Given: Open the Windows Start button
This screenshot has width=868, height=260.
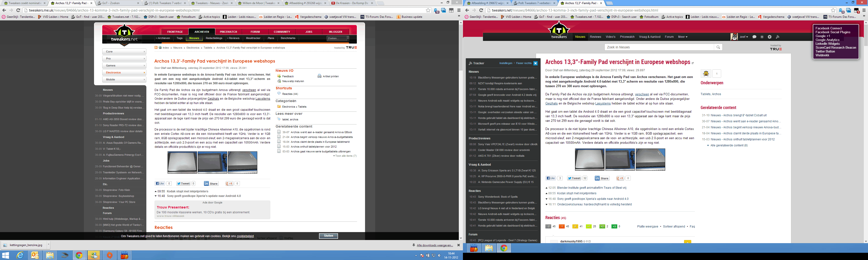Looking at the screenshot, I should pyautogui.click(x=6, y=255).
